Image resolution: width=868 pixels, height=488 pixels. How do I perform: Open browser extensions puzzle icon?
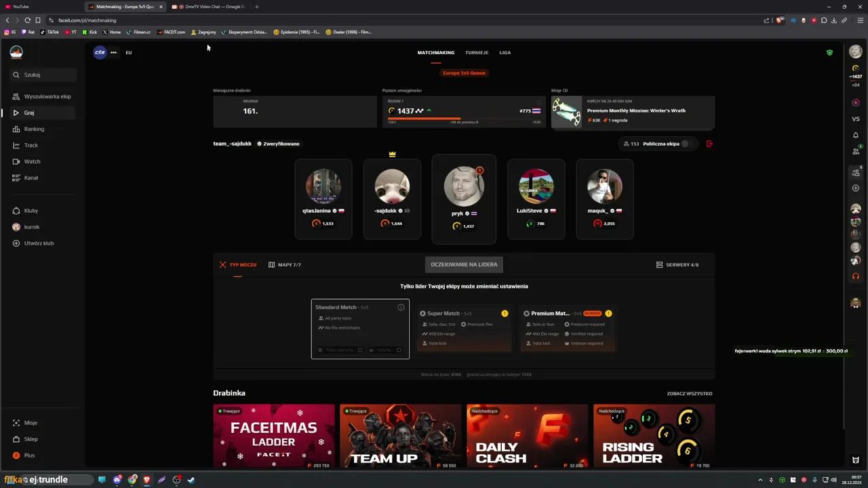tap(824, 20)
